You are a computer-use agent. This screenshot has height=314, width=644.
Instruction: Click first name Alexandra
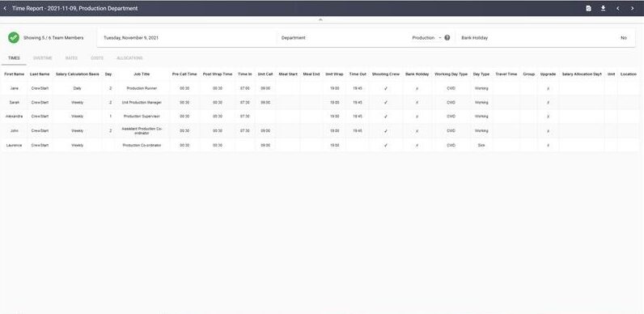[15, 117]
